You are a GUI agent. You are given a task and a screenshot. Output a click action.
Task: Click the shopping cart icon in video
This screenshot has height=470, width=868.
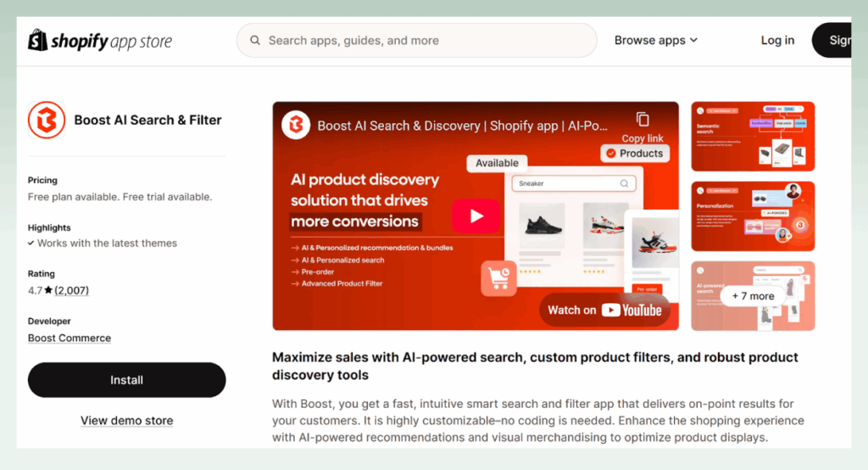coord(498,278)
